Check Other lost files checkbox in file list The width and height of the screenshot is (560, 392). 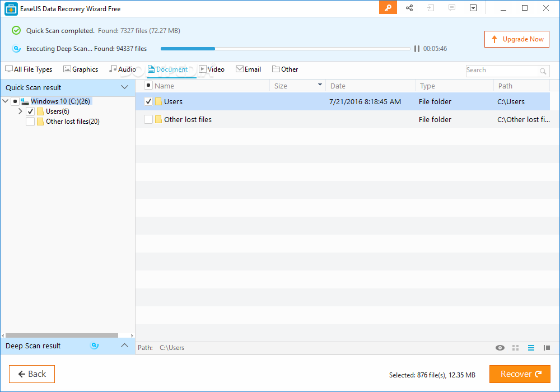(148, 119)
